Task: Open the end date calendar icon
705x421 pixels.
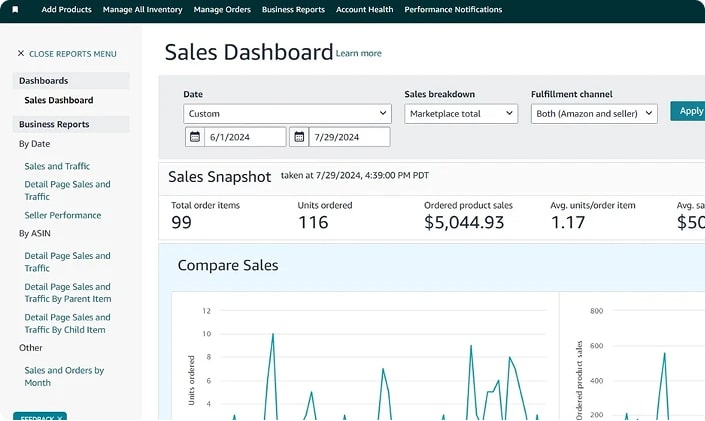Action: (x=298, y=137)
